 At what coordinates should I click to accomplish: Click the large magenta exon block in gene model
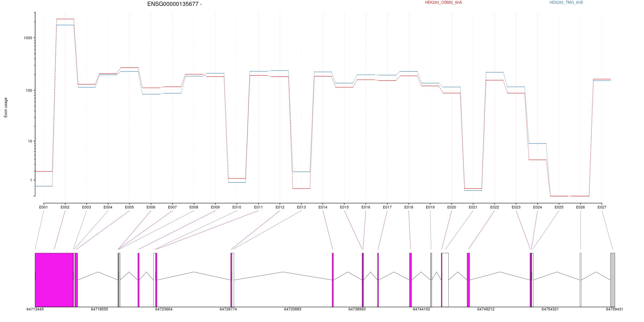[54, 280]
